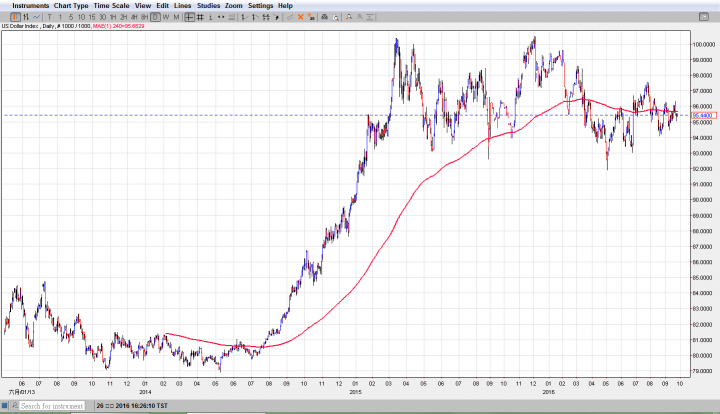Enable the crosshair cursor tool
720x414 pixels.
(x=189, y=17)
